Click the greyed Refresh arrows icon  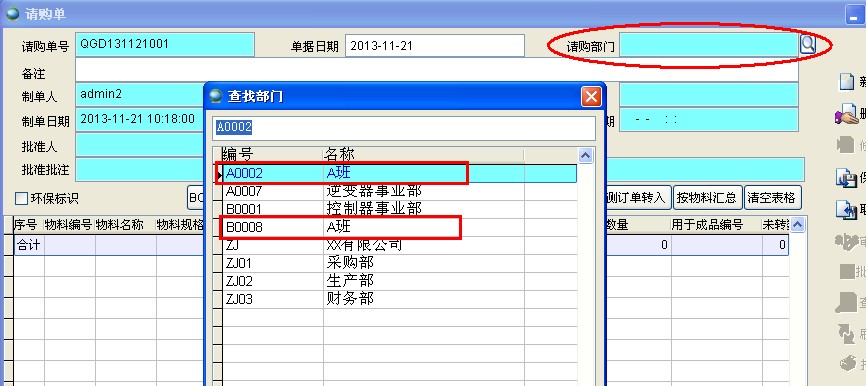pos(847,333)
